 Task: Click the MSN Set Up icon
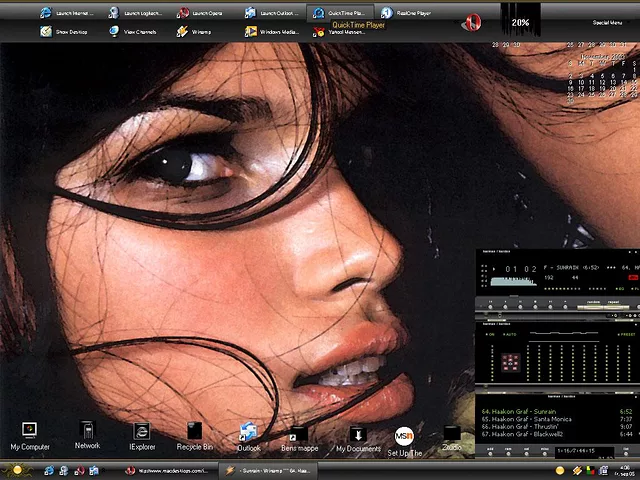404,437
